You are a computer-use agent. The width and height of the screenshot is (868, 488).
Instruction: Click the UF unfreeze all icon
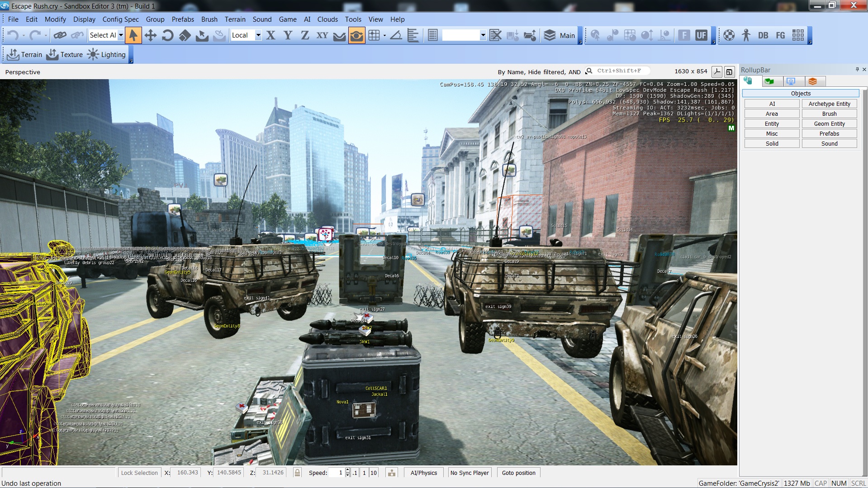tap(701, 35)
